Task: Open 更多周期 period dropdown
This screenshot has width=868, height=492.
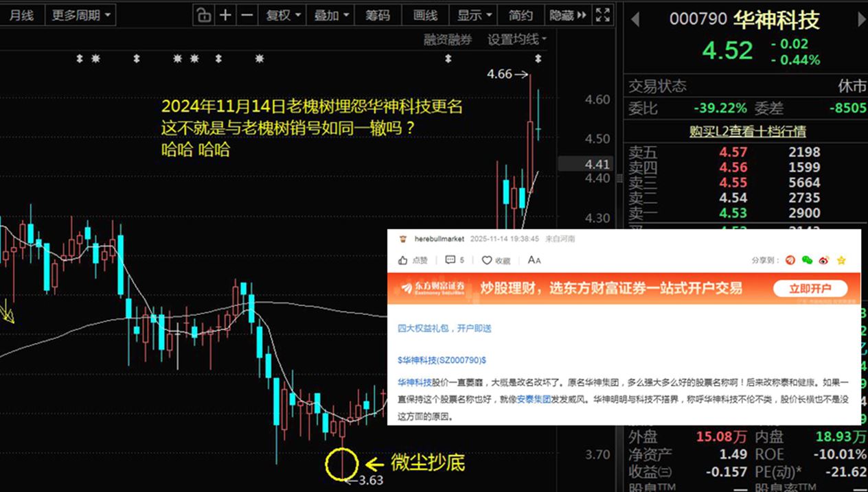Action: point(81,15)
